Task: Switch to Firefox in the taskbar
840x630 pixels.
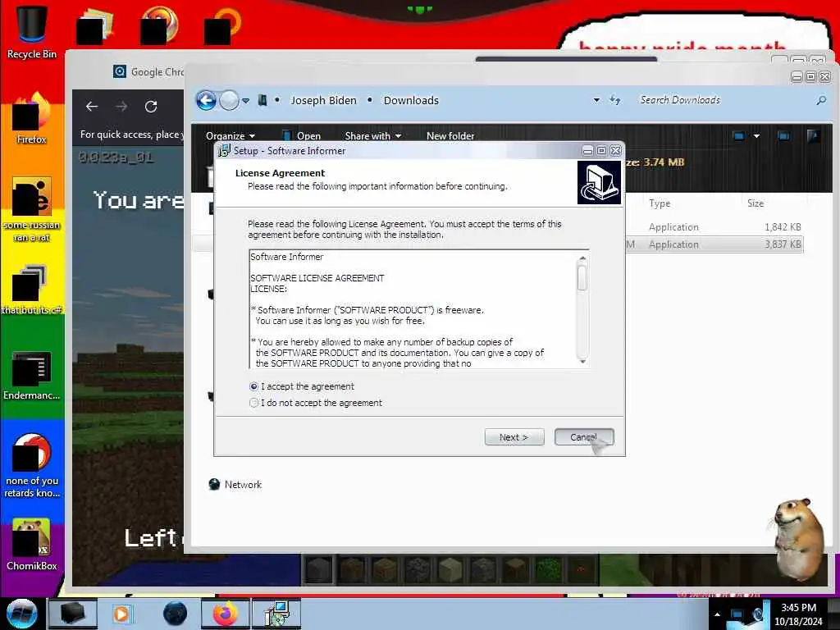Action: (x=225, y=614)
